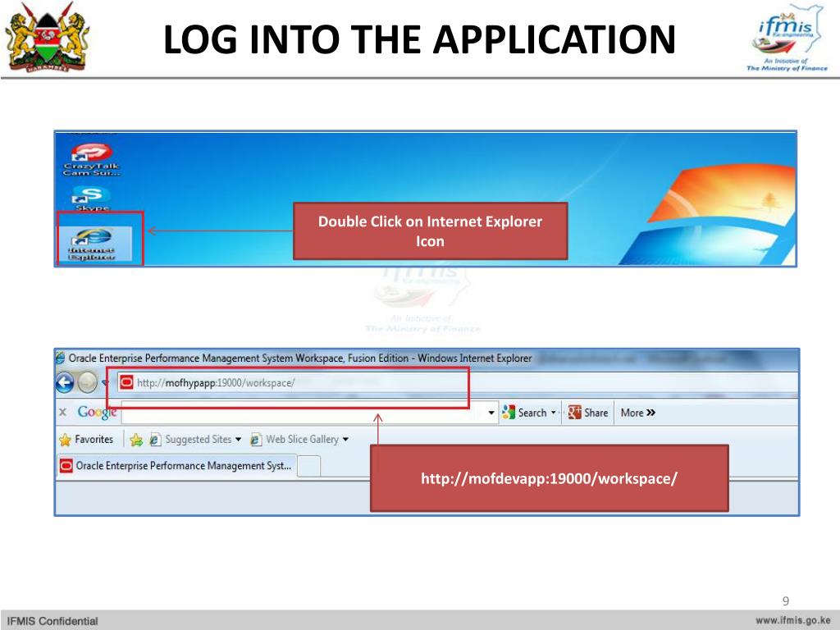Image resolution: width=840 pixels, height=630 pixels.
Task: Click the IFMIS logo in slide header
Action: [x=787, y=38]
